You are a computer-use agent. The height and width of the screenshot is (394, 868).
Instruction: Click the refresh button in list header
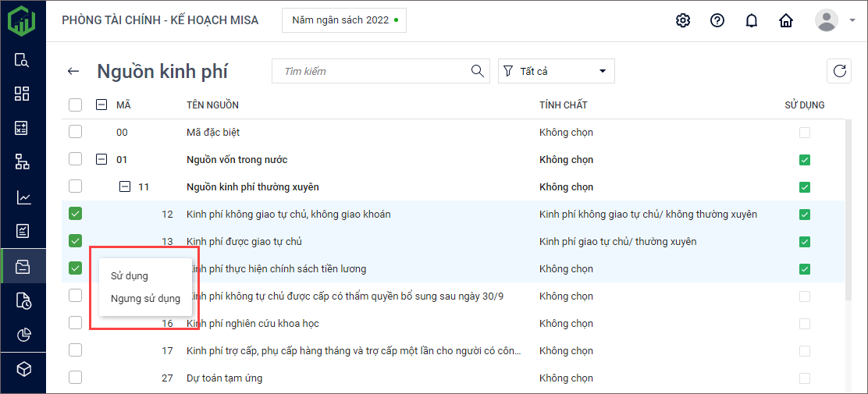pos(840,71)
